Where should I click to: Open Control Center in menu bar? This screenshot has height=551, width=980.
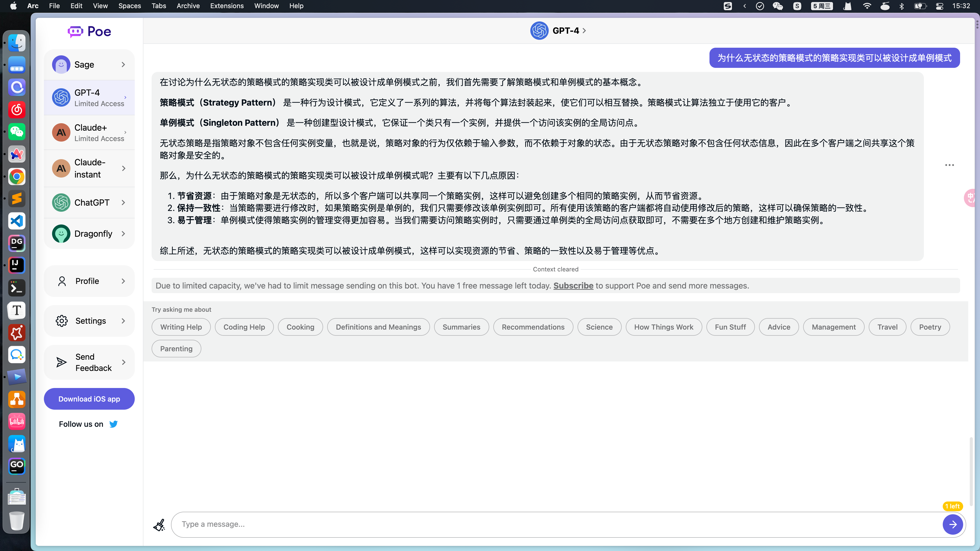[x=940, y=6]
